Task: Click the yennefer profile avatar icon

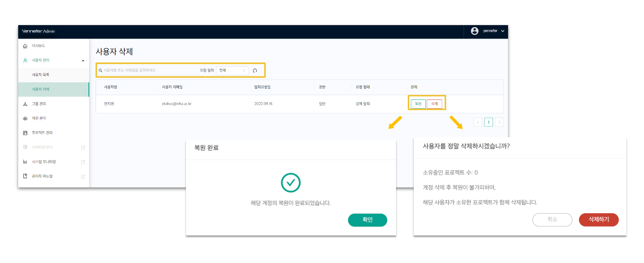Action: [x=474, y=31]
